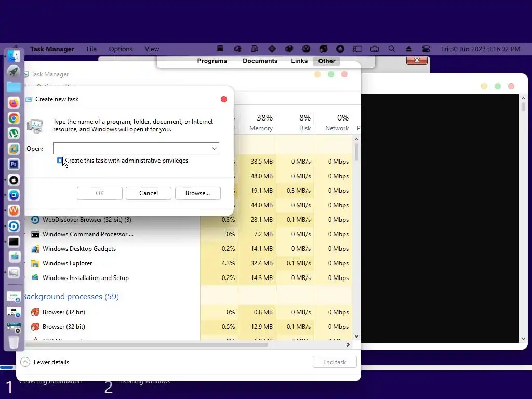This screenshot has height=399, width=532.
Task: Click the WebDiscover Browser process icon
Action: pyautogui.click(x=35, y=220)
